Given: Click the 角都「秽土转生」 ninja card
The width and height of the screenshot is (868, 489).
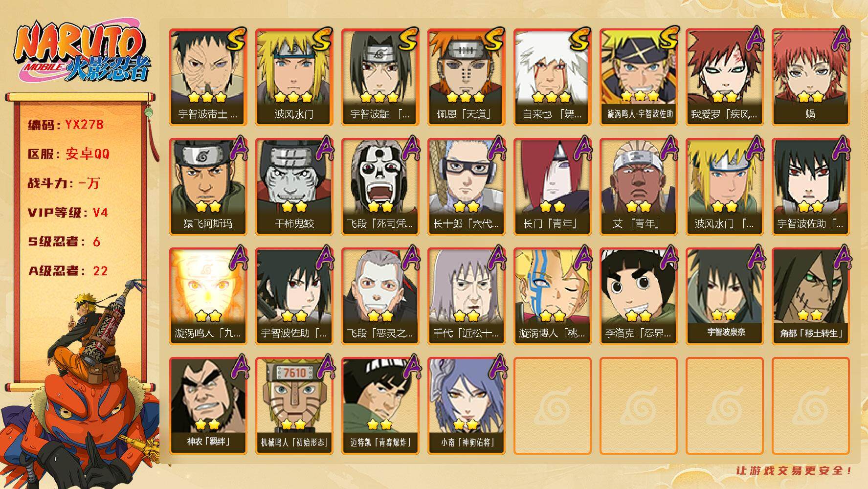Looking at the screenshot, I should [810, 296].
